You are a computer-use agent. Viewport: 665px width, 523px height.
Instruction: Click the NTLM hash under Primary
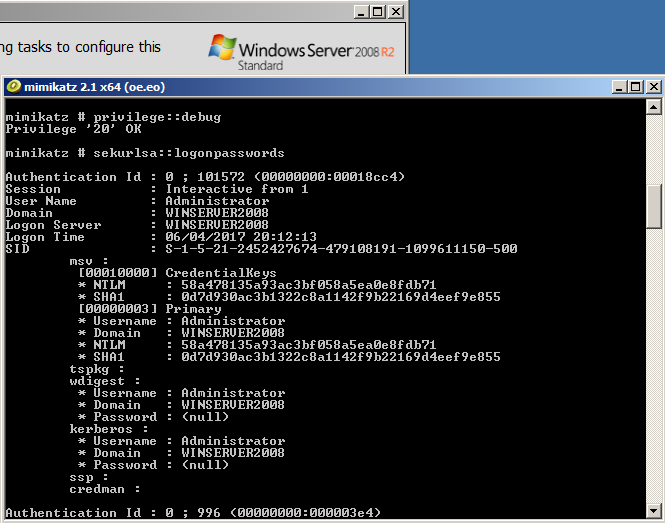(x=309, y=345)
